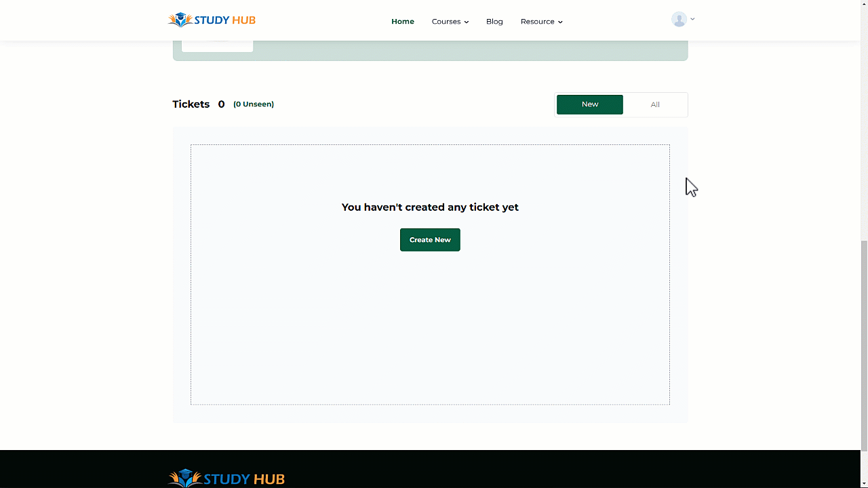This screenshot has width=868, height=488.
Task: Click the footer Study Hub logo
Action: pos(226,479)
